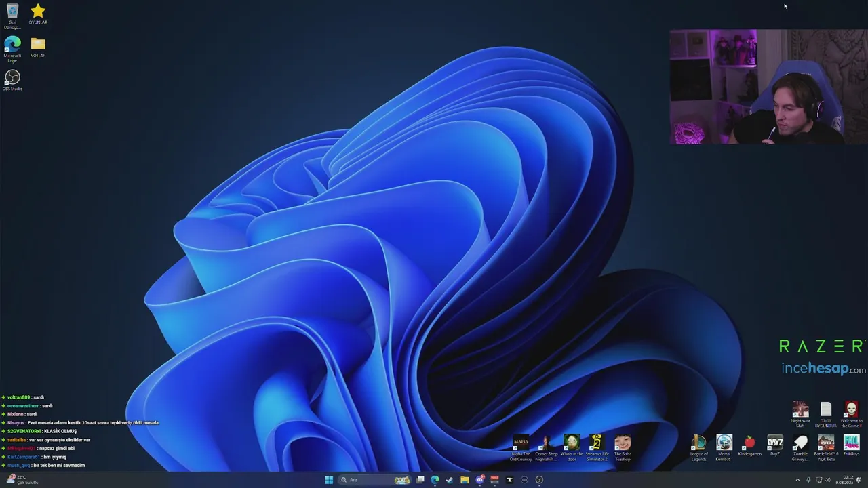Click the microphone tray icon
The image size is (868, 488).
[808, 480]
